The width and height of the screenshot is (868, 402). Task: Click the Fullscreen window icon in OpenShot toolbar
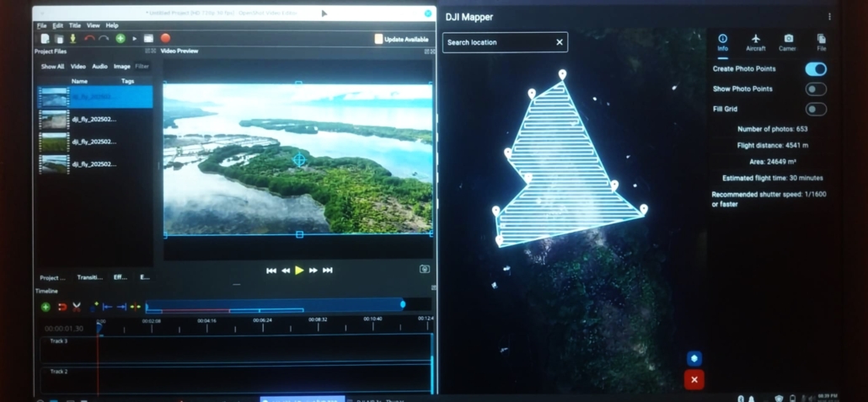coord(148,39)
